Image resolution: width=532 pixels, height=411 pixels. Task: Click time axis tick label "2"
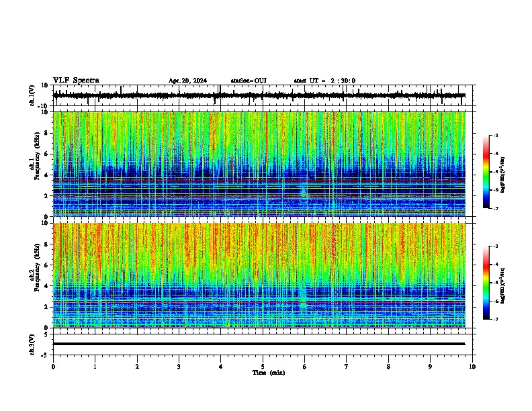pos(137,367)
